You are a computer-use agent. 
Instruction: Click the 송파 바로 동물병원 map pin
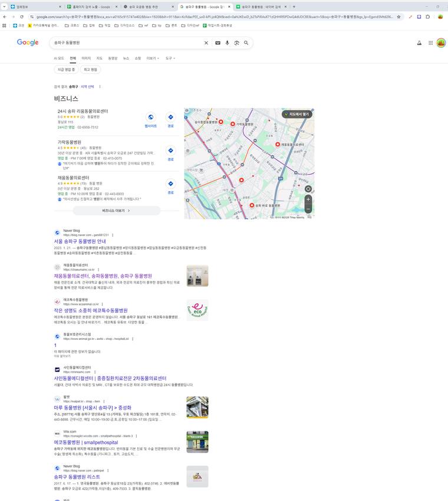tap(252, 205)
